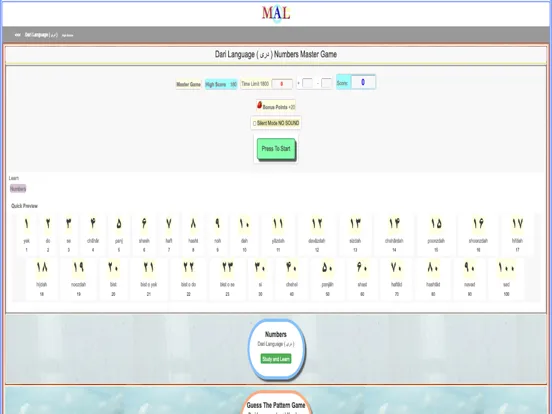
Task: Click the 'hashtad' number 80 card
Action: click(433, 278)
